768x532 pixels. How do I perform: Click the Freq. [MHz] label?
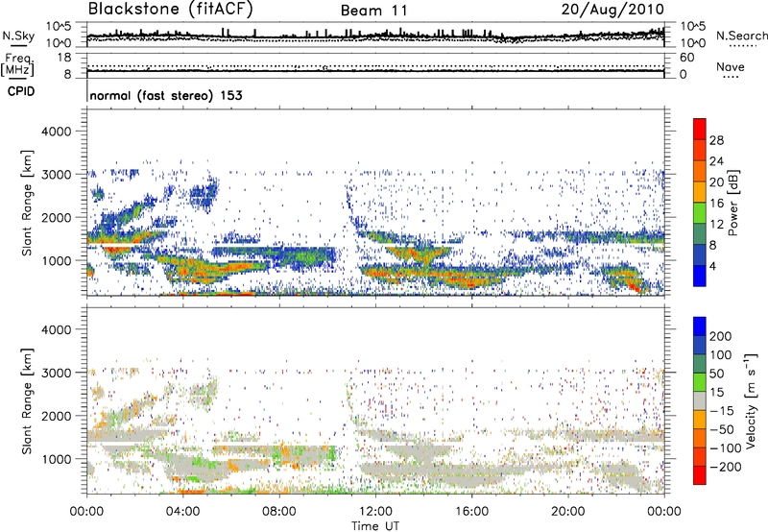pos(17,64)
